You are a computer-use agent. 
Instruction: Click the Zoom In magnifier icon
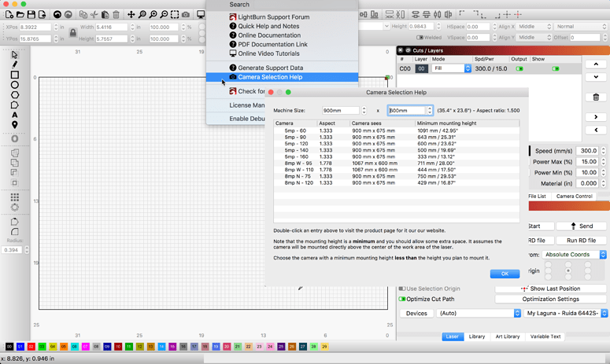click(x=153, y=15)
